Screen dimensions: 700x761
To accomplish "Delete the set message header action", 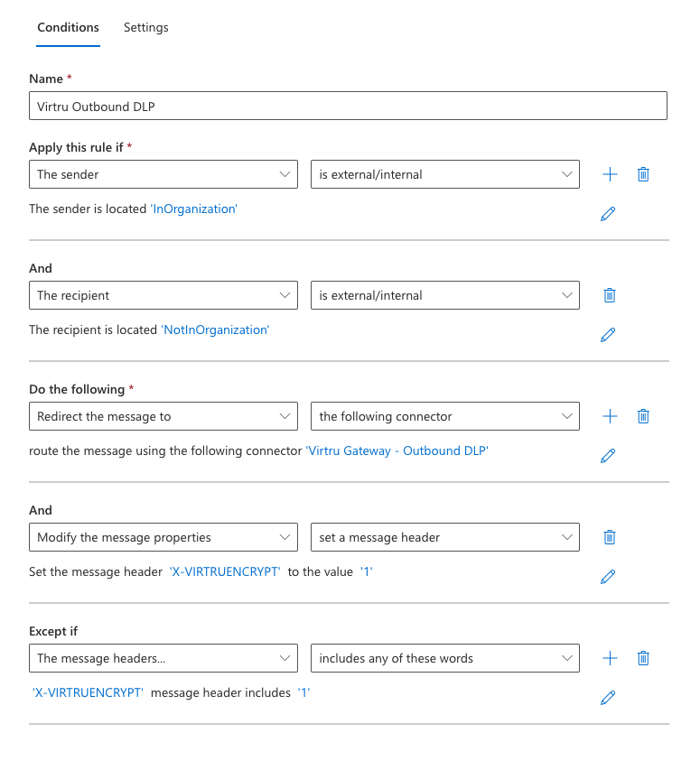I will [x=610, y=537].
